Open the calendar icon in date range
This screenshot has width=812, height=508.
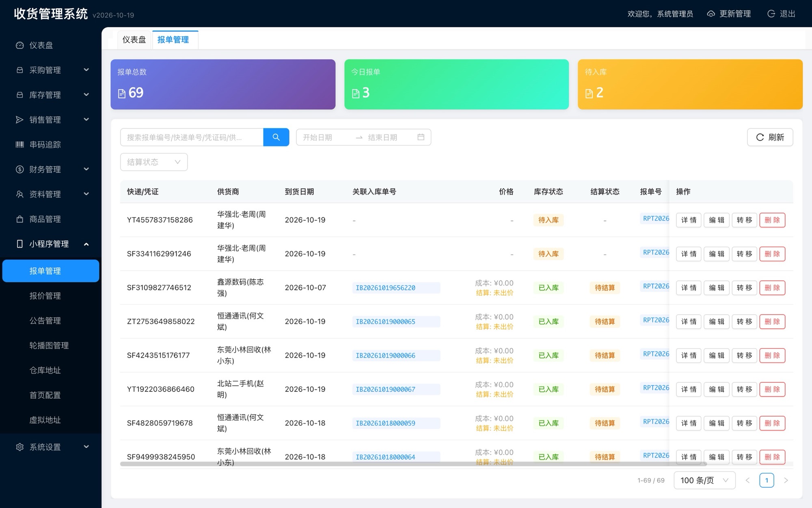tap(421, 137)
